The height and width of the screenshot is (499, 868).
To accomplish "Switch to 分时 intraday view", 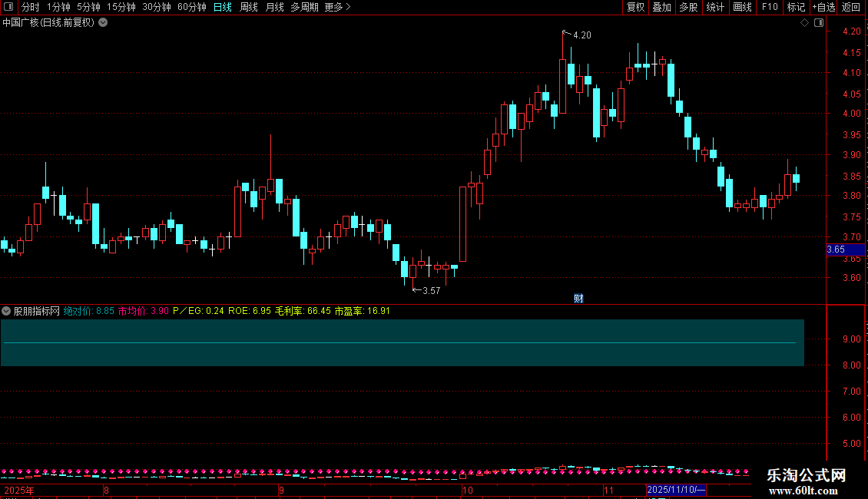I will [x=31, y=7].
